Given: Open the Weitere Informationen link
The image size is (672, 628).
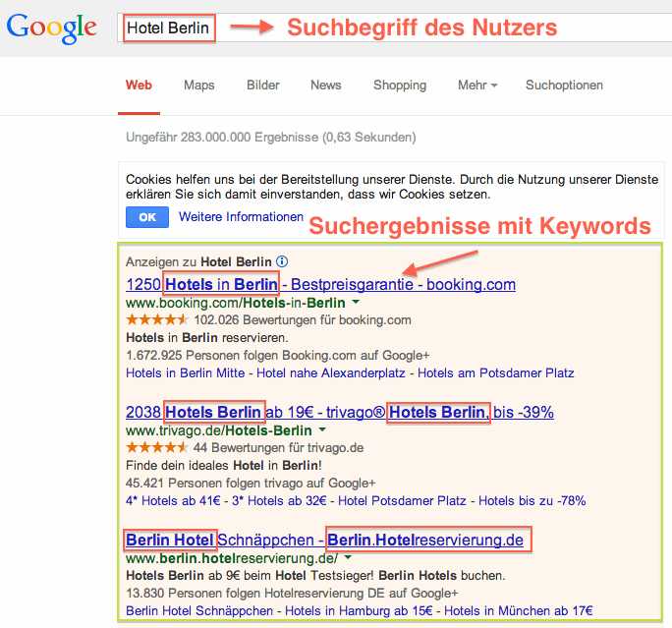Looking at the screenshot, I should tap(241, 217).
